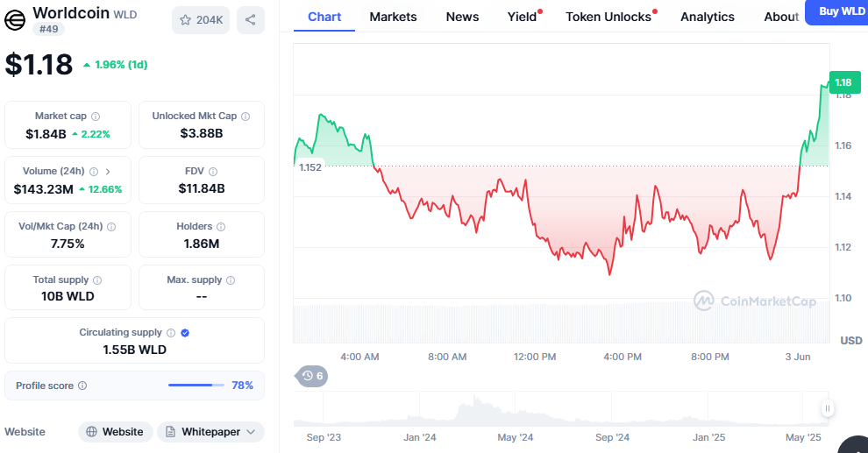The image size is (868, 453).
Task: Open the Analytics tab
Action: tap(708, 18)
